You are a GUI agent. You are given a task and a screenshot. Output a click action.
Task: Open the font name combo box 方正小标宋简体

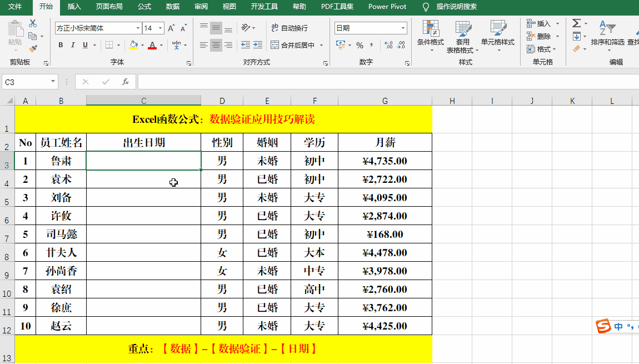click(98, 28)
